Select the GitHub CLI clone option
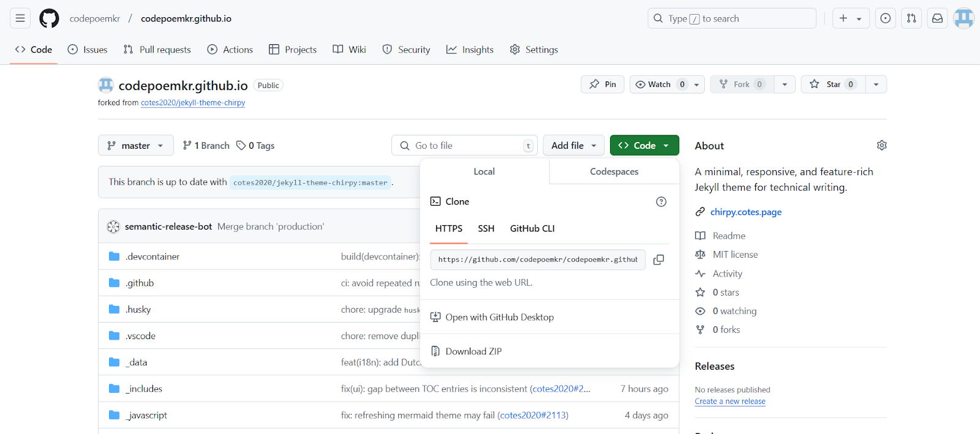 532,228
